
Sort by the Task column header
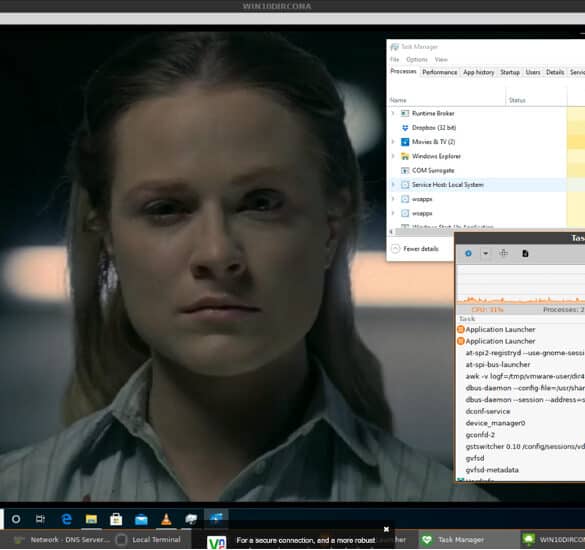point(467,319)
